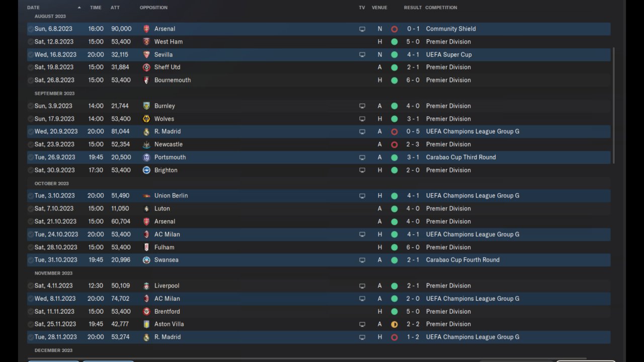Sort by the COMPETITION column header
The height and width of the screenshot is (362, 644).
441,8
